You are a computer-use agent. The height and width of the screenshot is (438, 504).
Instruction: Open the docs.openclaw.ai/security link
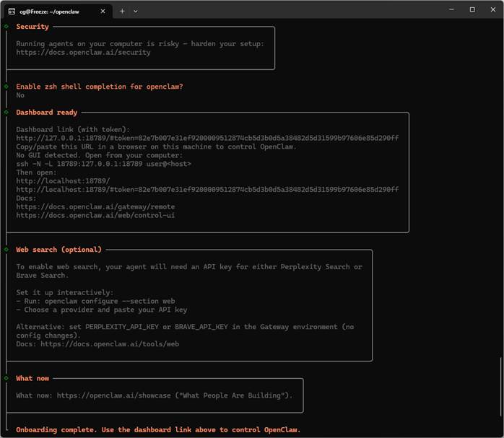click(x=83, y=53)
